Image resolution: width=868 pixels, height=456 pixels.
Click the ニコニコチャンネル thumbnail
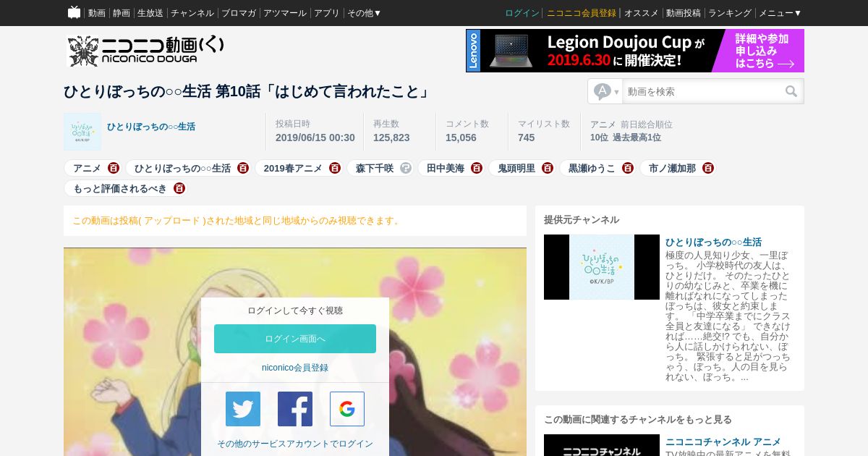(602, 445)
